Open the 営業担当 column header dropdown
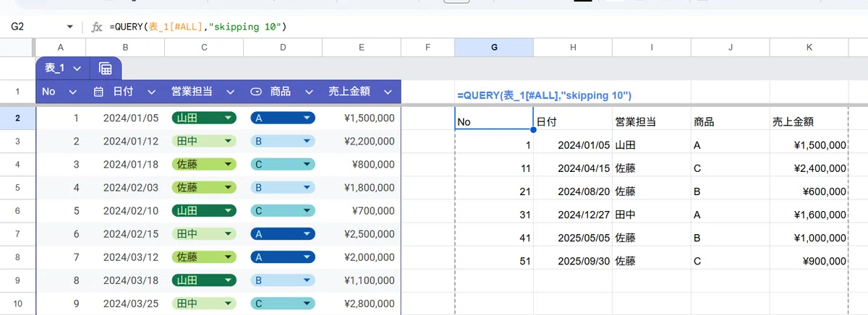The height and width of the screenshot is (315, 868). [x=230, y=92]
